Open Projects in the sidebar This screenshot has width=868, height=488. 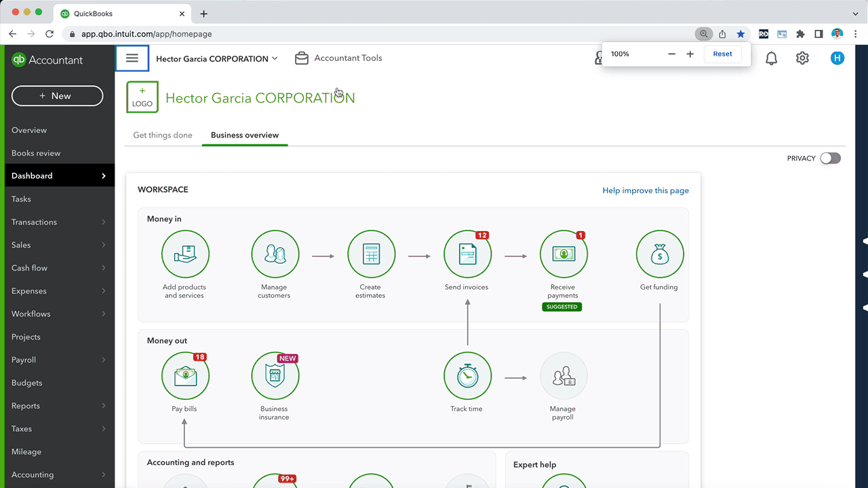[x=26, y=337]
